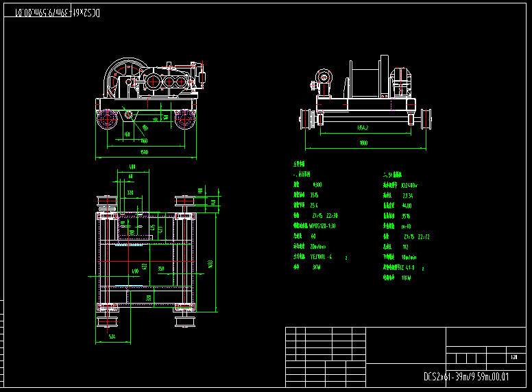Select the 1000 dimension under front view
This screenshot has width=532, height=392.
click(363, 143)
